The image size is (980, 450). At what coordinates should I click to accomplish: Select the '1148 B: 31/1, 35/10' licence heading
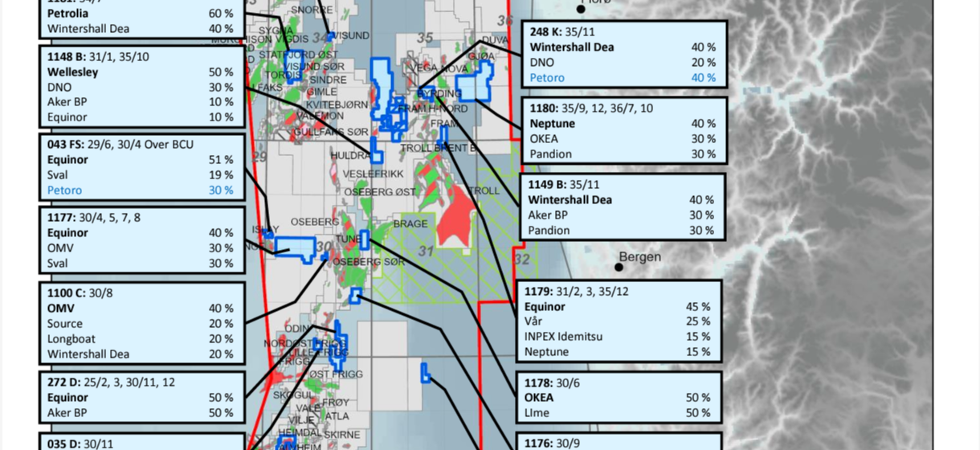(x=98, y=57)
